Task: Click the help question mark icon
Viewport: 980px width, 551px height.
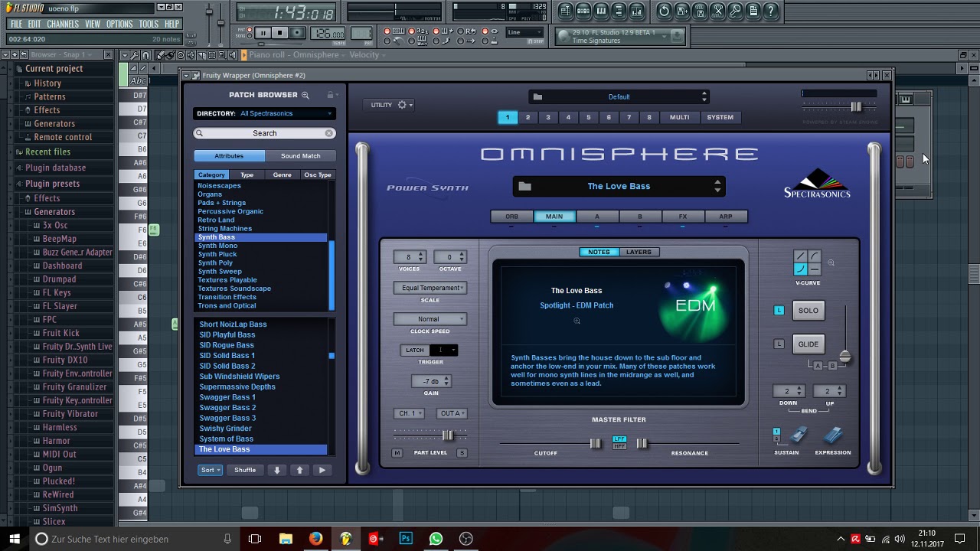Action: [x=771, y=11]
